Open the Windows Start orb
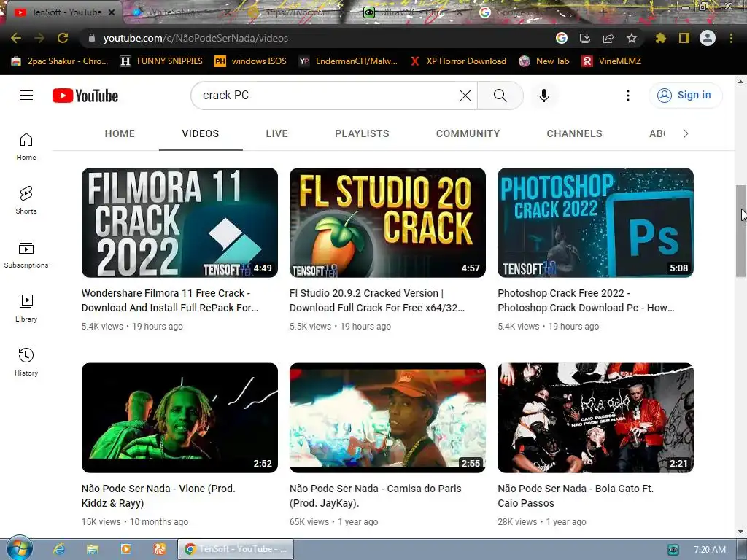747x560 pixels. click(x=19, y=548)
